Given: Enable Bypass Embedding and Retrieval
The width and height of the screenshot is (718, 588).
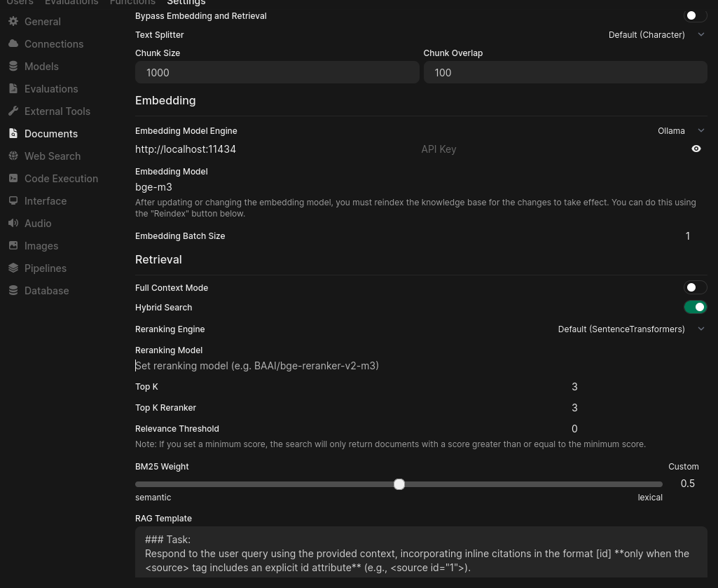Looking at the screenshot, I should click(695, 15).
